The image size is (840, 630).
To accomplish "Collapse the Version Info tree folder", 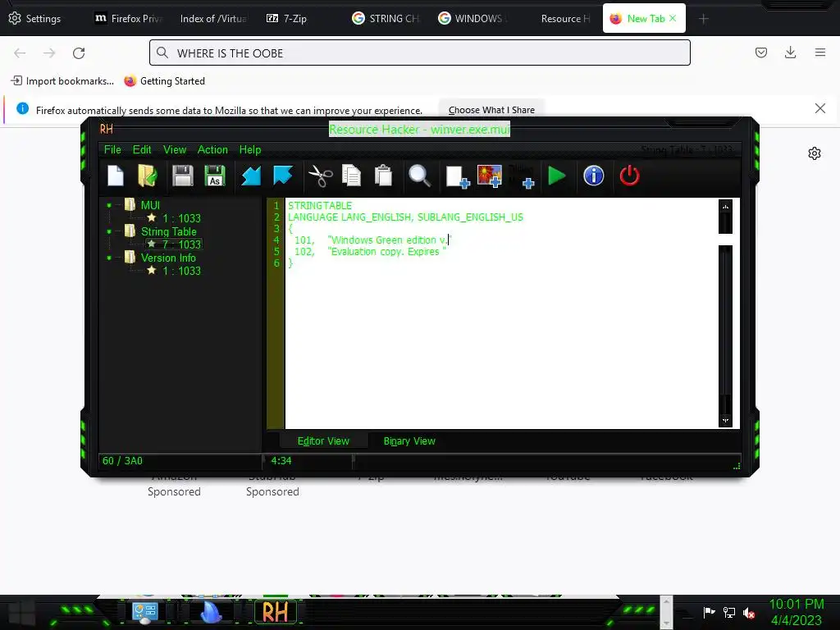I will click(109, 258).
